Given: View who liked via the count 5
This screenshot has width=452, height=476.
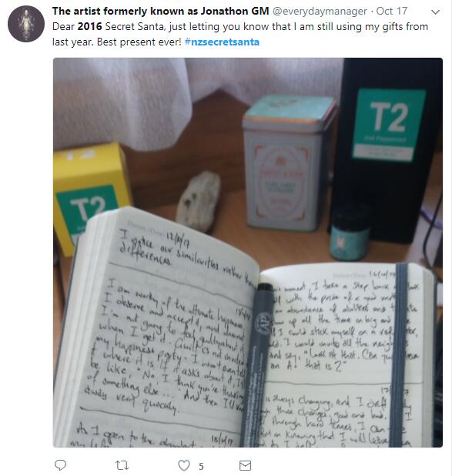Looking at the screenshot, I should click(x=201, y=466).
